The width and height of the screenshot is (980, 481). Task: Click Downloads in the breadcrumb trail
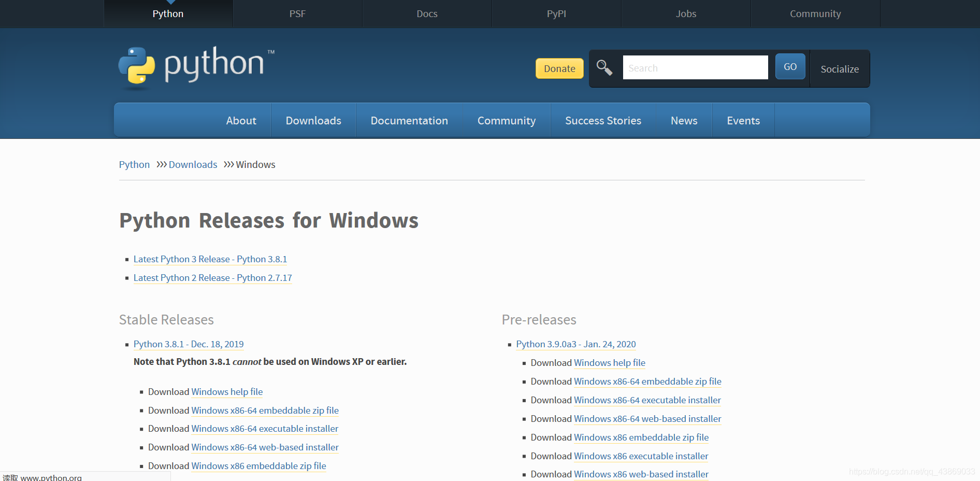[x=193, y=164]
